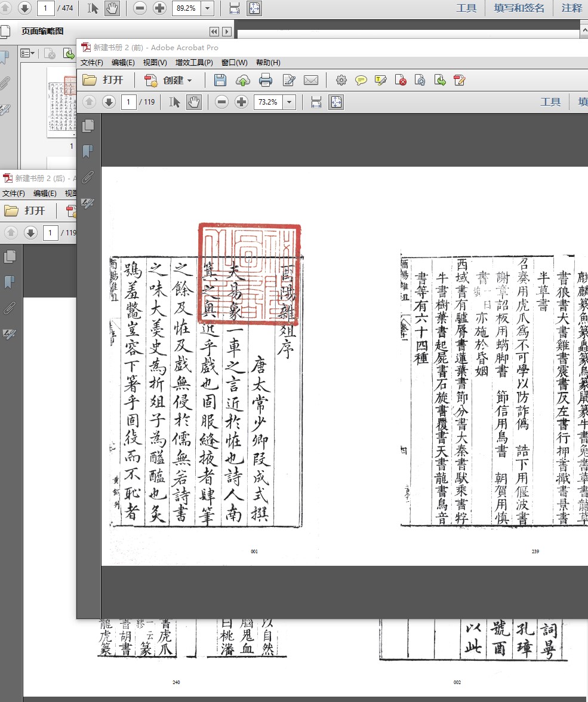Expand the 创建 (Create) dropdown
The height and width of the screenshot is (702, 588).
(x=190, y=80)
